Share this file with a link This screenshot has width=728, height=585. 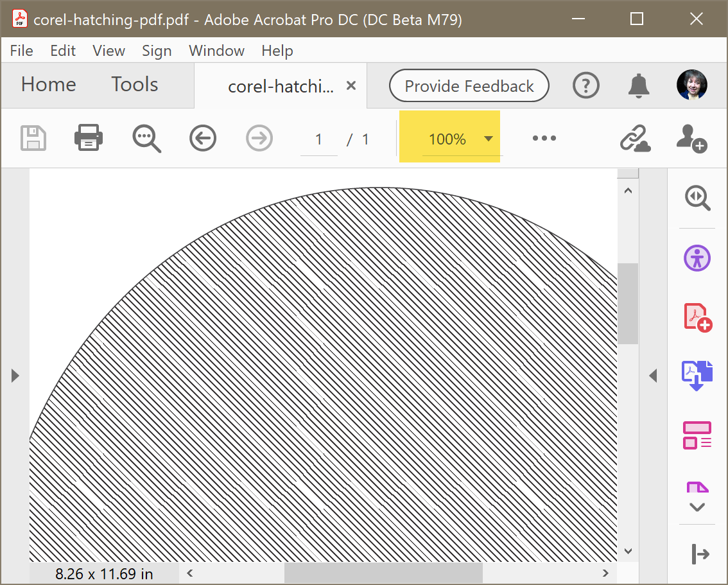pyautogui.click(x=636, y=137)
